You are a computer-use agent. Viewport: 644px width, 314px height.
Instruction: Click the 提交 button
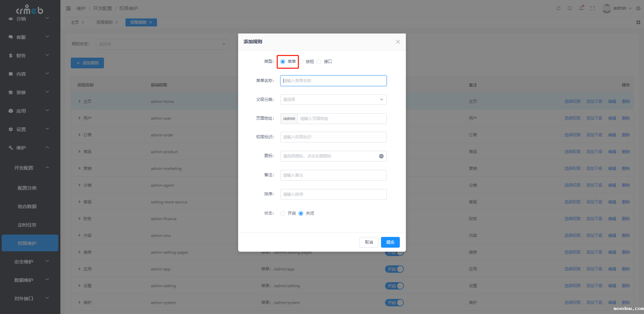point(390,242)
